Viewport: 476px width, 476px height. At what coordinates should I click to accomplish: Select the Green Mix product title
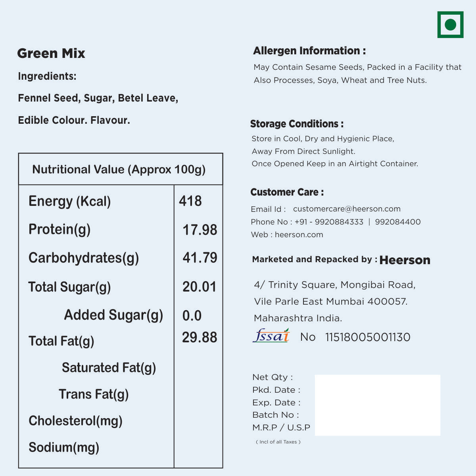[x=51, y=54]
